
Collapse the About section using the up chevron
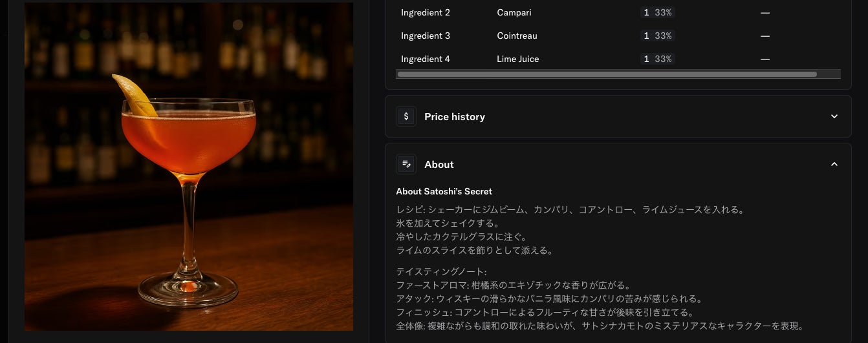(834, 164)
